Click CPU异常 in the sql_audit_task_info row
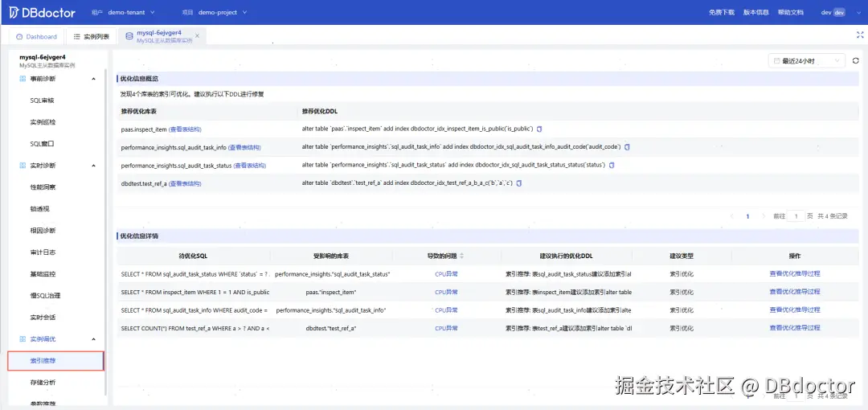Image resolution: width=868 pixels, height=410 pixels. pos(446,310)
